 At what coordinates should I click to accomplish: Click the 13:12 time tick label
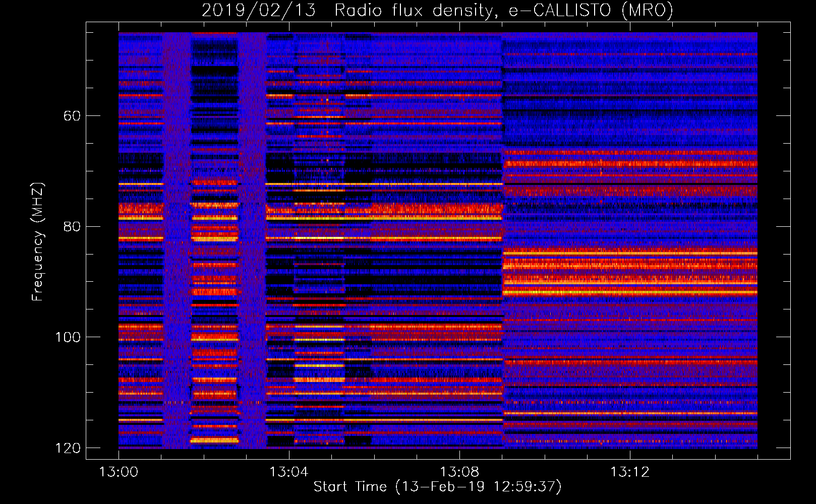point(630,472)
